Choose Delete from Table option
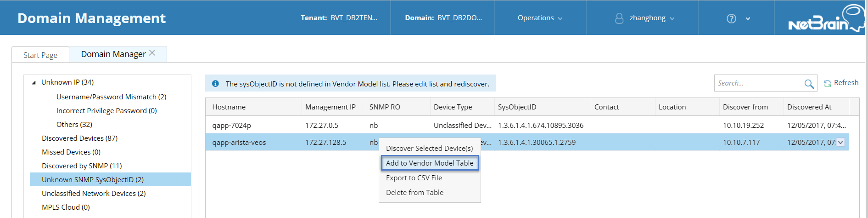The width and height of the screenshot is (868, 218). (x=414, y=193)
